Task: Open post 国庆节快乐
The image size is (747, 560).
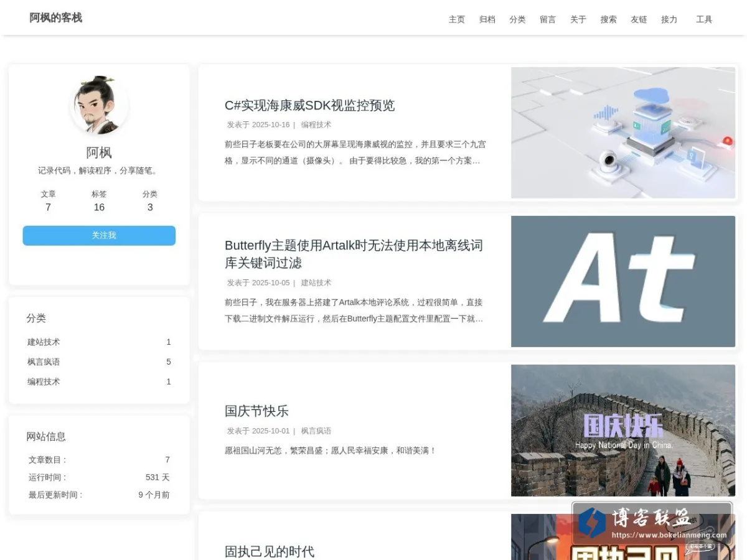Action: [x=256, y=411]
